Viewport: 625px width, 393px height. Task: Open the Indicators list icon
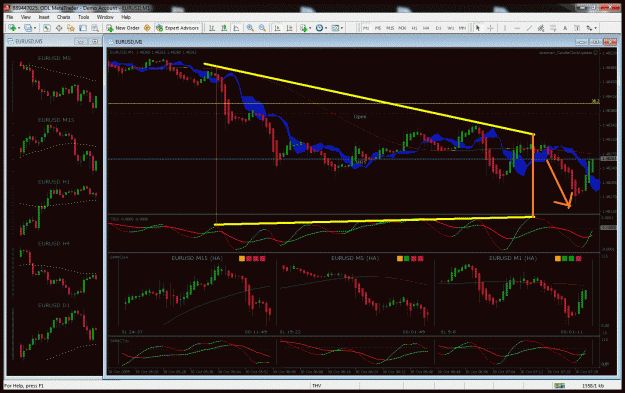304,28
